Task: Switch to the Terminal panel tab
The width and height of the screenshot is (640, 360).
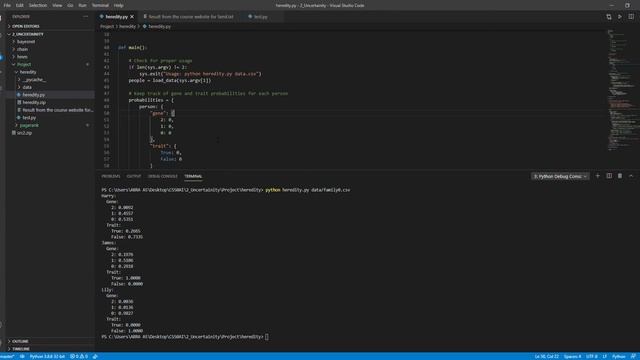Action: [193, 176]
